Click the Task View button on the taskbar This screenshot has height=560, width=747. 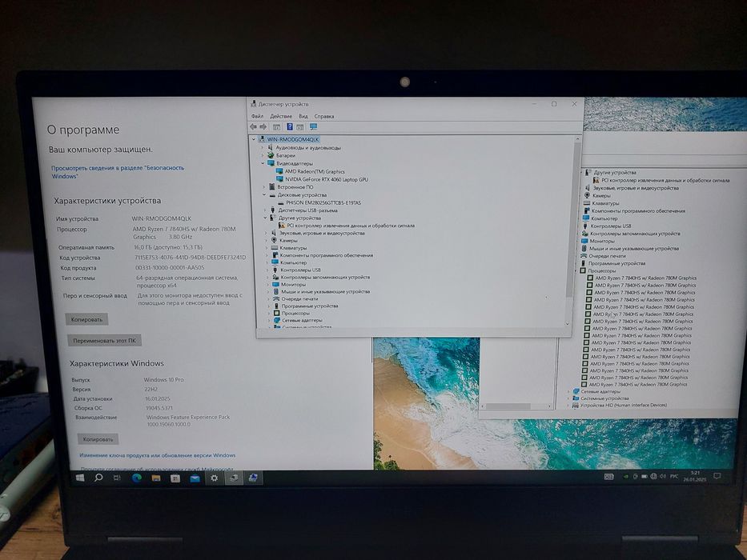117,478
